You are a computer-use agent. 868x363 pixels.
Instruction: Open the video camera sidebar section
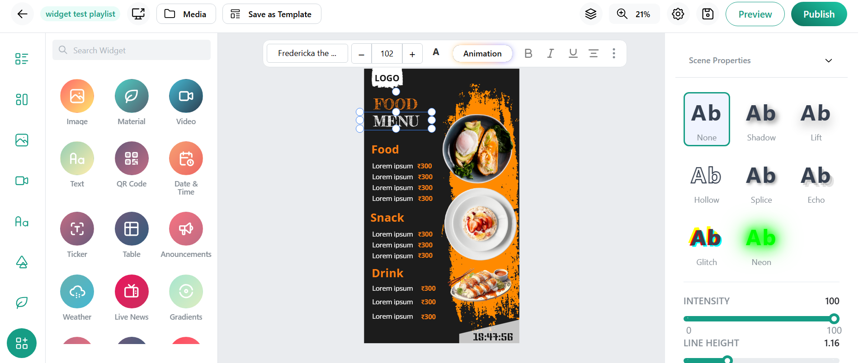click(x=22, y=181)
